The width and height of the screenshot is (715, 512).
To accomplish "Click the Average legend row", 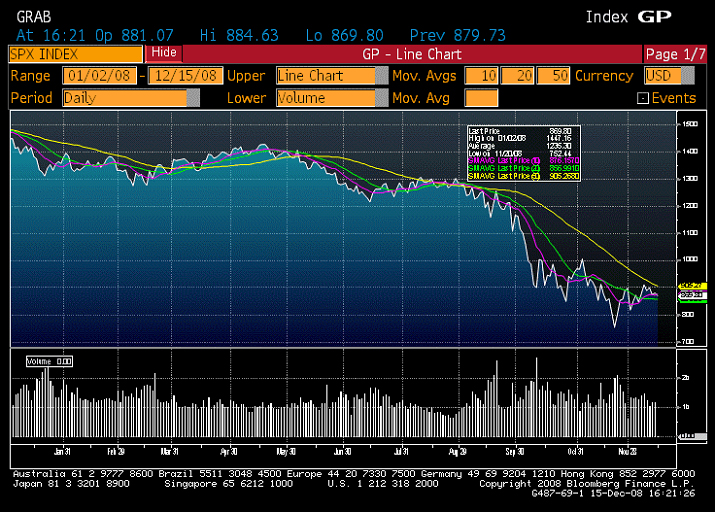I will (x=524, y=146).
